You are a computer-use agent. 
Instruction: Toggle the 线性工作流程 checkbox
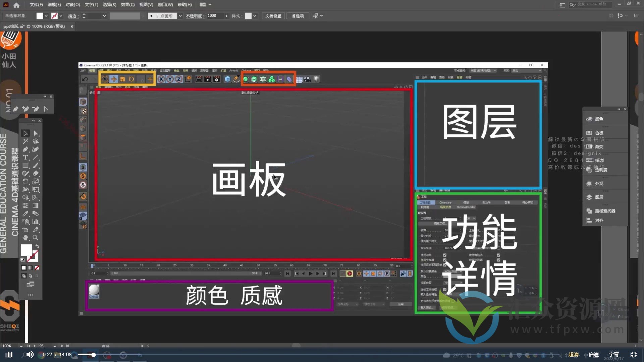[x=445, y=289]
